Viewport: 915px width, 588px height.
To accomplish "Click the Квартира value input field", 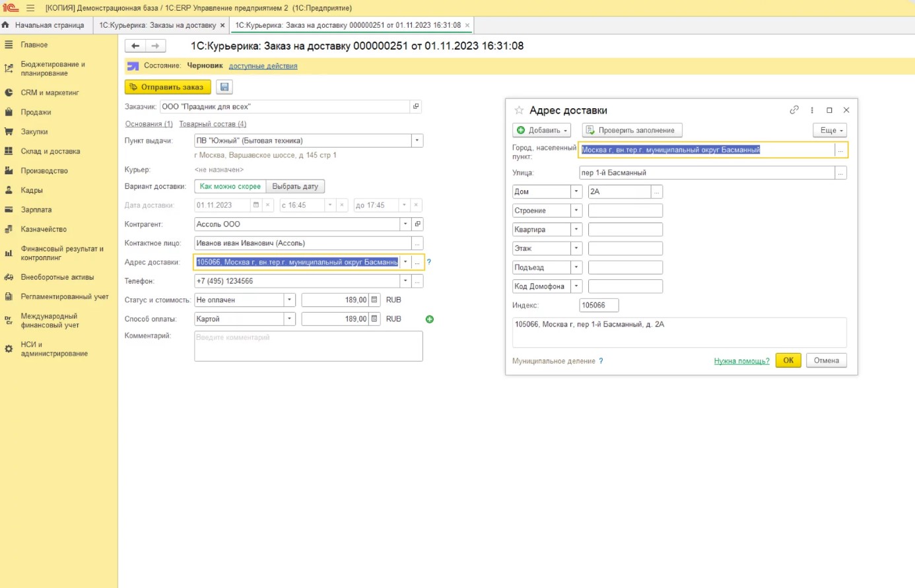I will [625, 230].
